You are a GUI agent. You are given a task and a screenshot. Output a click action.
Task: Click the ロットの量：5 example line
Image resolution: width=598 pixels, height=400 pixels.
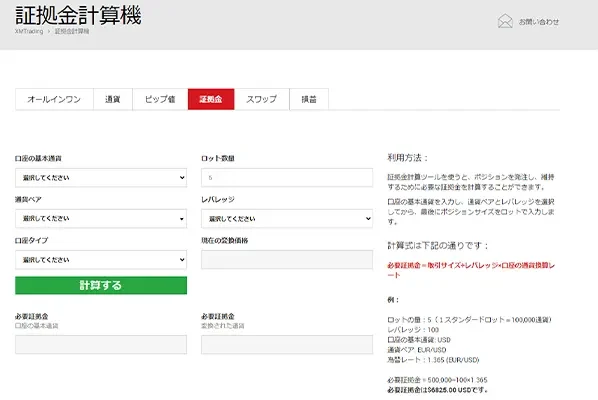click(x=469, y=320)
